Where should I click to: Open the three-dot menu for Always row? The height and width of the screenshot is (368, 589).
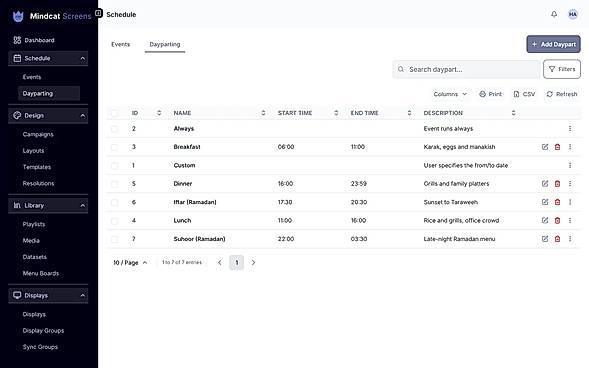pos(570,128)
